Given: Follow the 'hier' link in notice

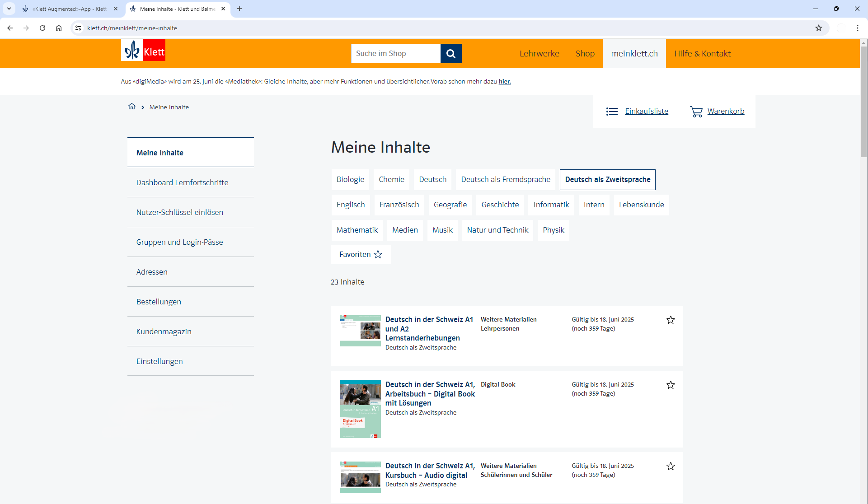Looking at the screenshot, I should pos(505,82).
